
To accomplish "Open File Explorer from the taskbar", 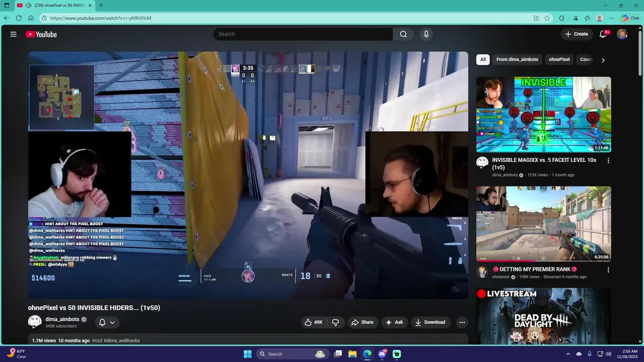I will (x=353, y=354).
